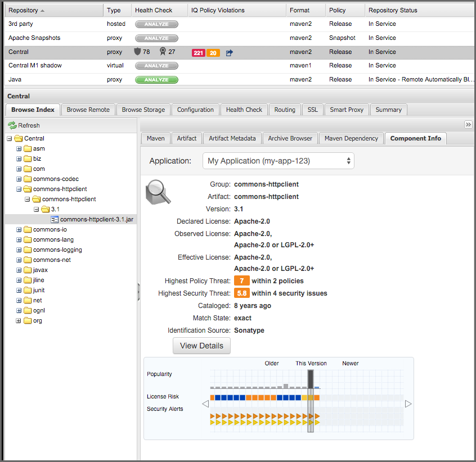
Task: Click the Repository Status column header
Action: pyautogui.click(x=420, y=10)
